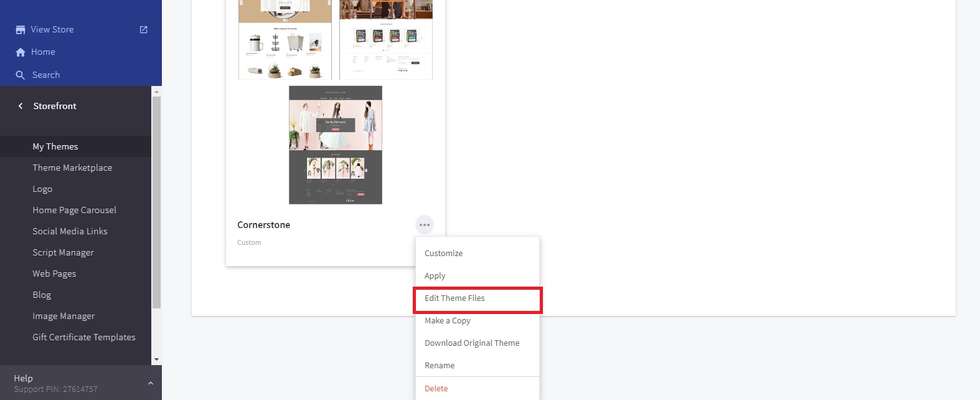Open Theme Marketplace in the sidebar

[x=72, y=168]
